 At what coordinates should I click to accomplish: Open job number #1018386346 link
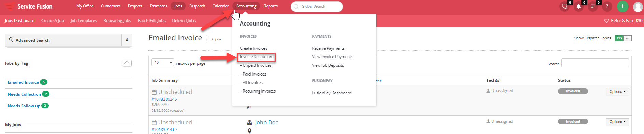[164, 99]
